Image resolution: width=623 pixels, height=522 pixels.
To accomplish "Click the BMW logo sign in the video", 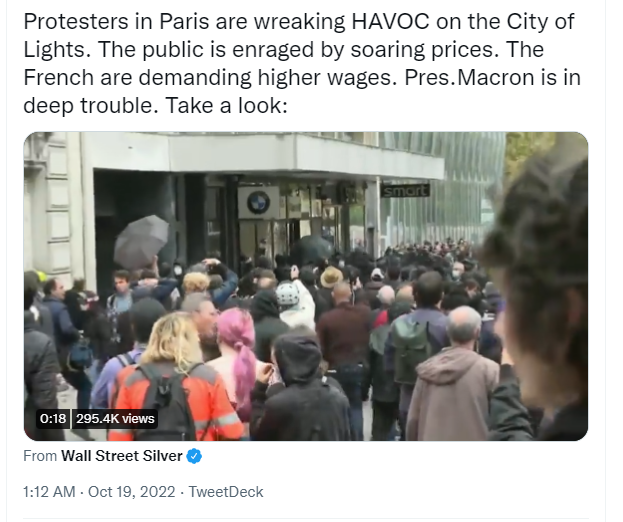I will (x=258, y=202).
